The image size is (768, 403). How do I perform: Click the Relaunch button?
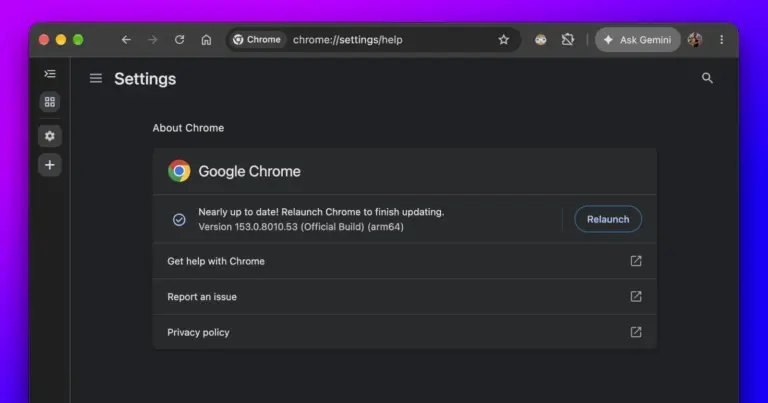pyautogui.click(x=608, y=219)
